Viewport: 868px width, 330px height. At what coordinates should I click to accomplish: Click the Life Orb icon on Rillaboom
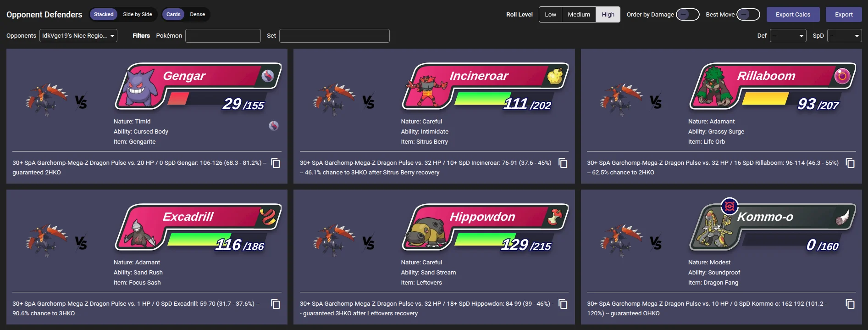[x=842, y=76]
